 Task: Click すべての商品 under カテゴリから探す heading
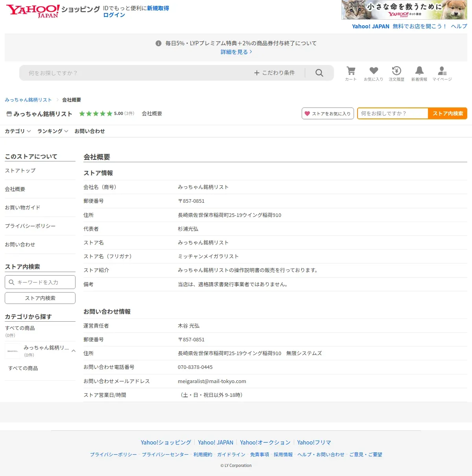coord(20,328)
